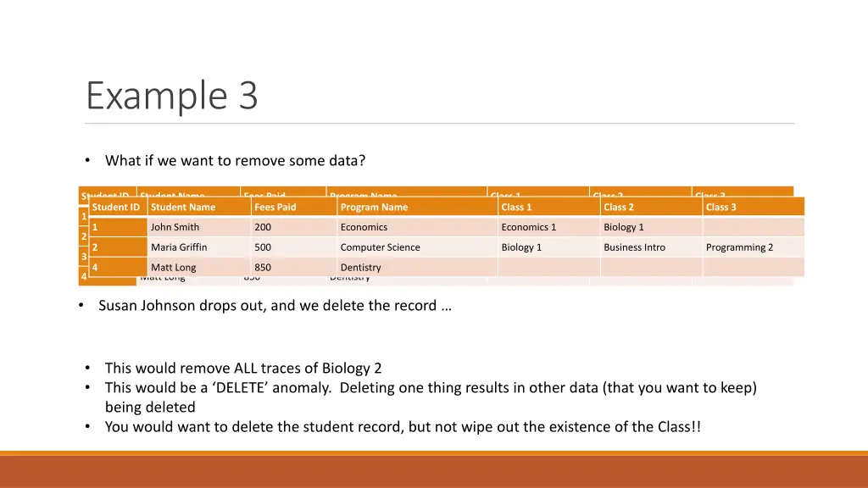The width and height of the screenshot is (868, 488).
Task: Select the fees value 850 cell
Action: 294,267
